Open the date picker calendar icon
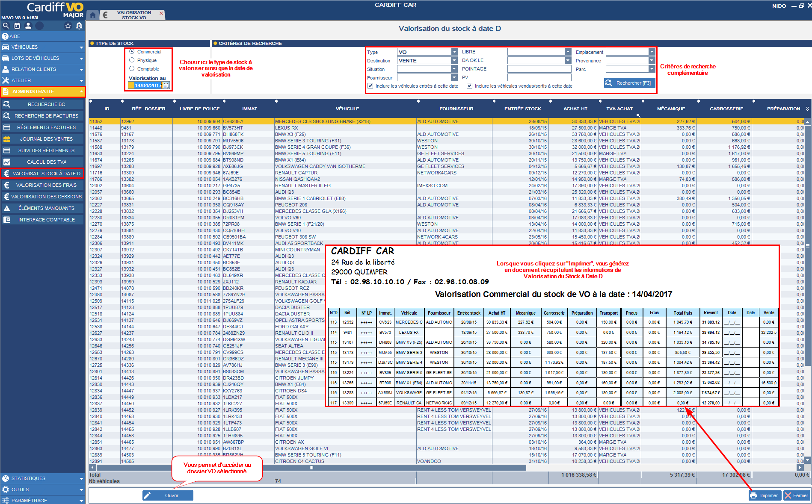This screenshot has height=504, width=812. click(166, 85)
